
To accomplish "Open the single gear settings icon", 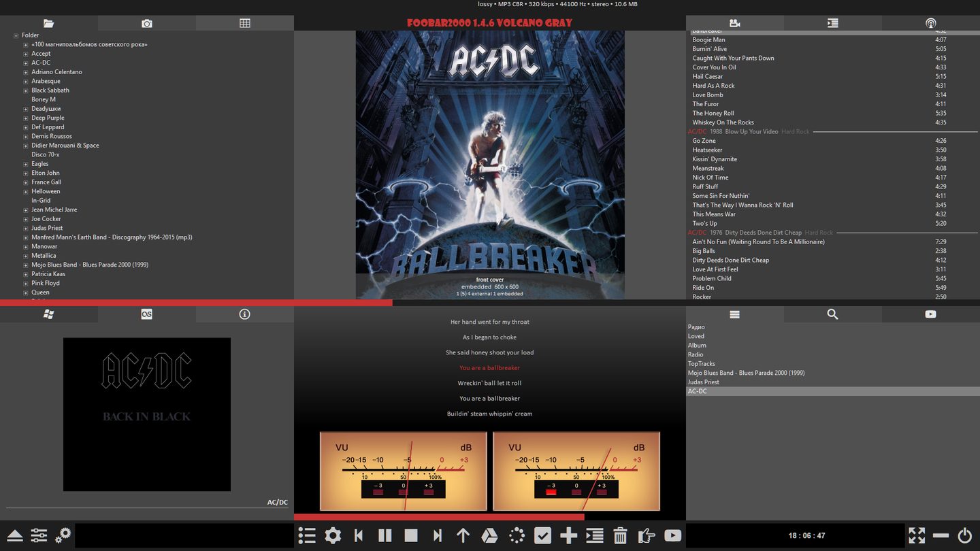I will [x=333, y=536].
